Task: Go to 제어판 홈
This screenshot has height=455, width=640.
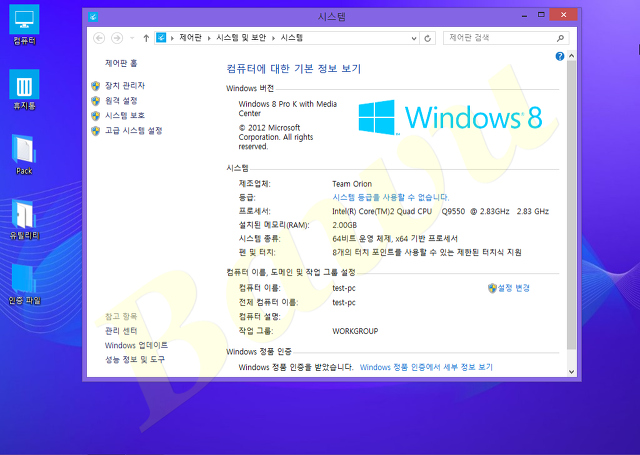Action: (x=121, y=63)
